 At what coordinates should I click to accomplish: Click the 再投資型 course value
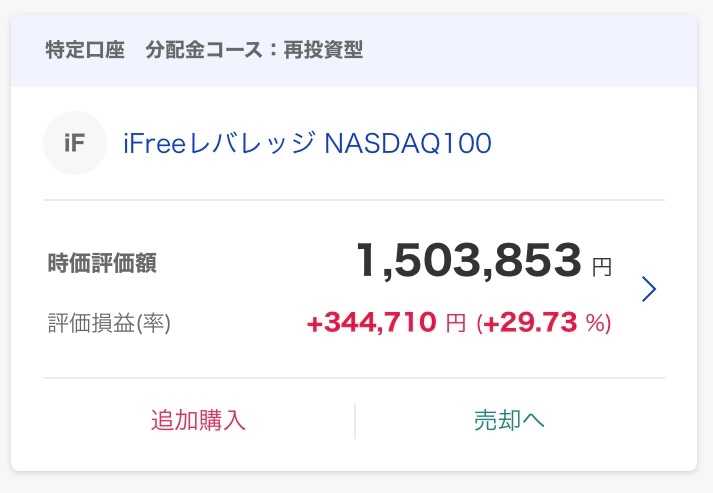coord(323,50)
